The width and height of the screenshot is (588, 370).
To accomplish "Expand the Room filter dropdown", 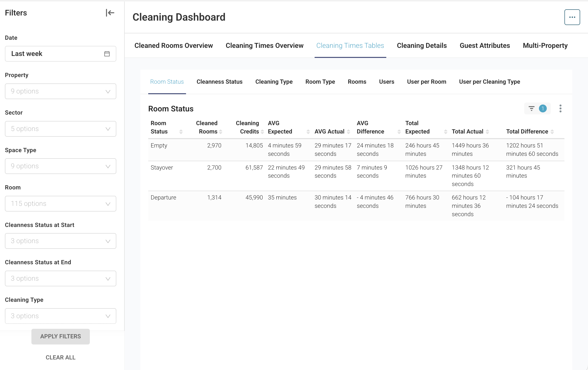I will pos(61,204).
